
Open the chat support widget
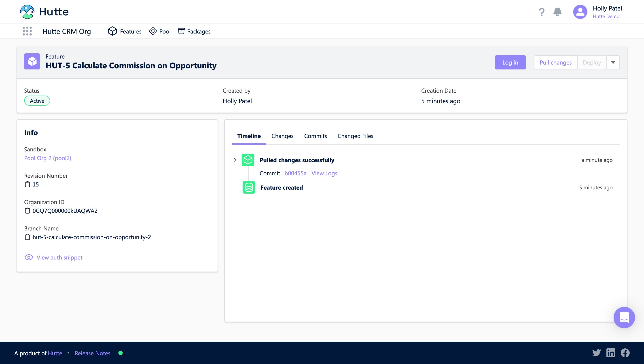(624, 318)
